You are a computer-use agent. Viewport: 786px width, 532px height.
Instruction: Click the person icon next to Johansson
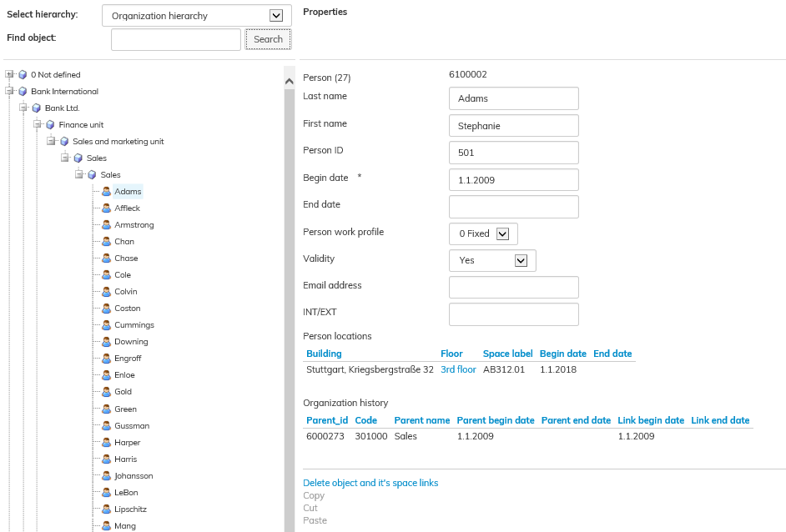pyautogui.click(x=107, y=476)
